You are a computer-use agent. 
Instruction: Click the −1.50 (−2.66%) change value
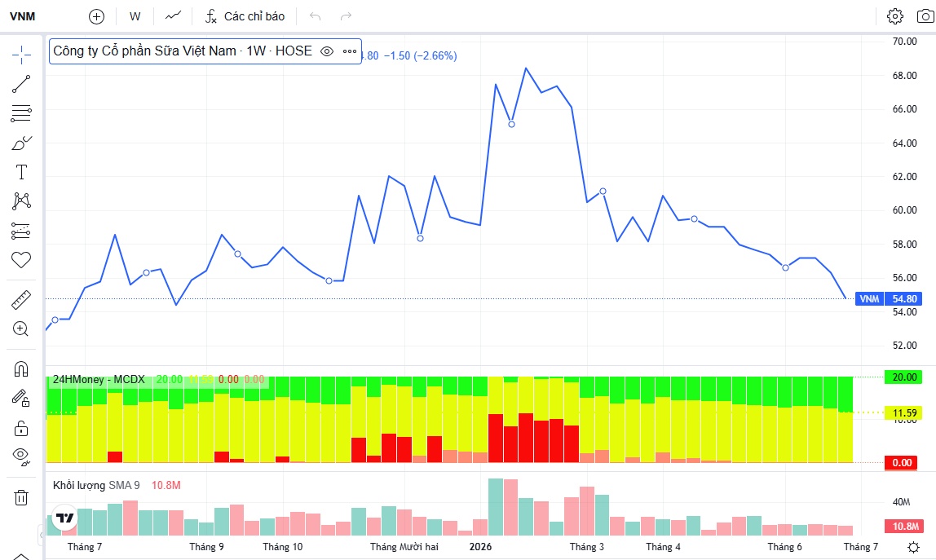coord(420,55)
